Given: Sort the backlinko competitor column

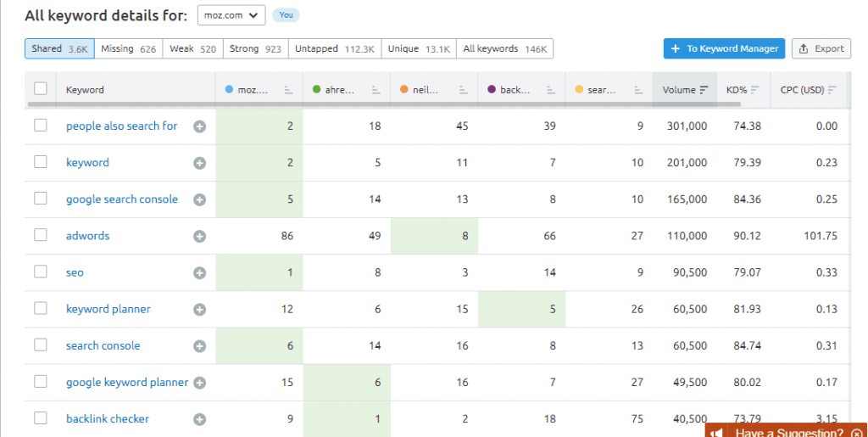Looking at the screenshot, I should click(551, 90).
